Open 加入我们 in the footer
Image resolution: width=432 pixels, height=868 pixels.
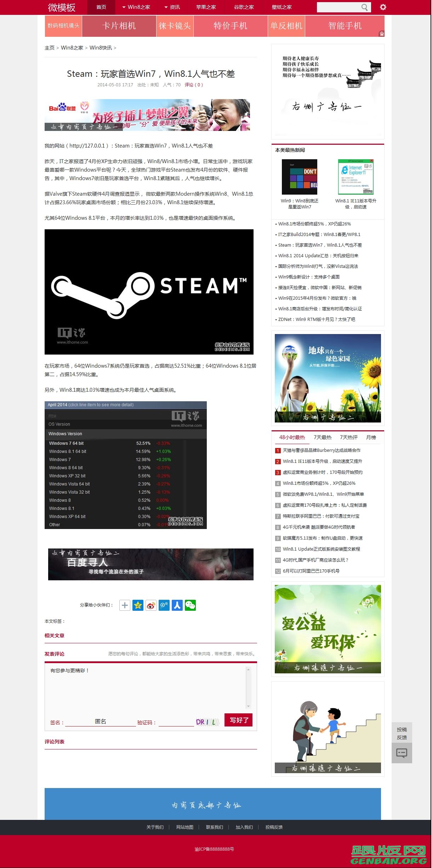[244, 827]
